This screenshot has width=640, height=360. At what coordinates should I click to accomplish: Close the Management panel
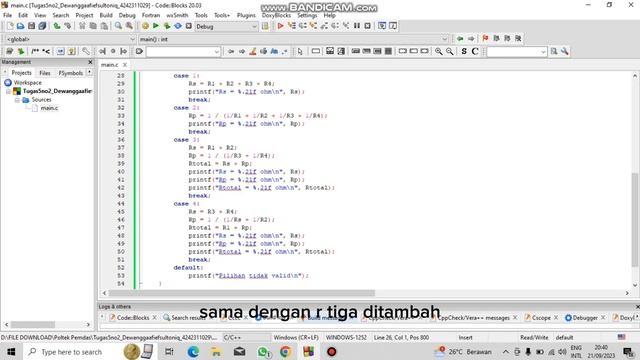pyautogui.click(x=90, y=62)
